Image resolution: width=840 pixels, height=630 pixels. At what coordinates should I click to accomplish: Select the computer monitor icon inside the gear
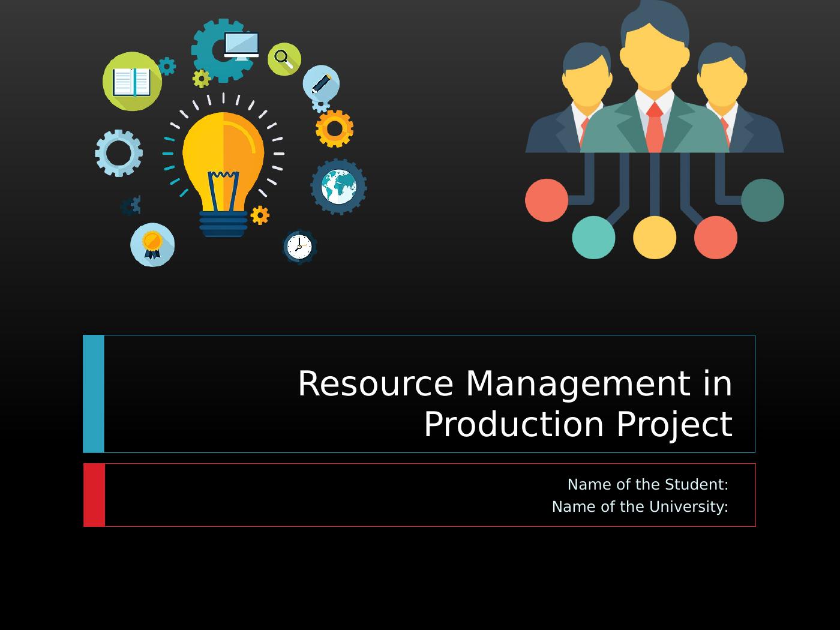[241, 46]
